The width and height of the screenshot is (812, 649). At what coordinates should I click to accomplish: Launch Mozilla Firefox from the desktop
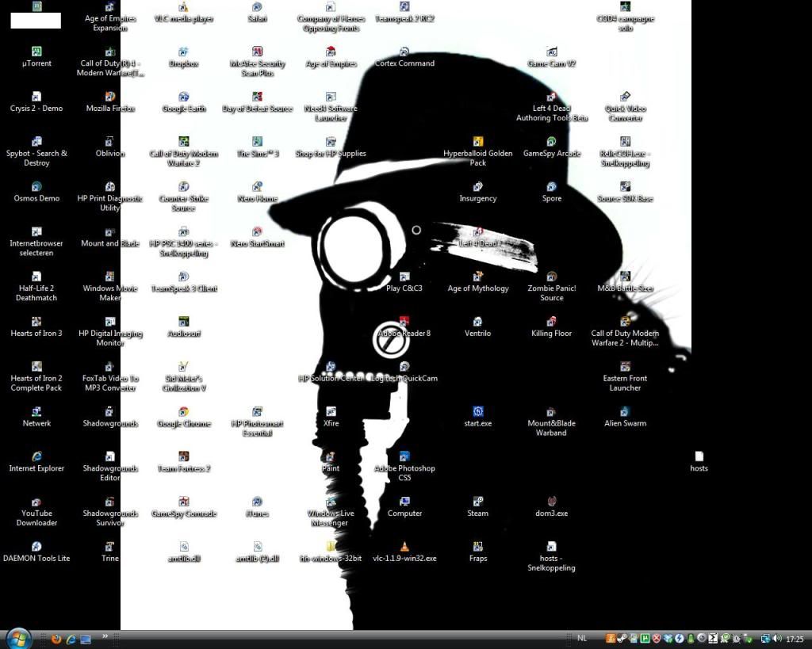(109, 102)
